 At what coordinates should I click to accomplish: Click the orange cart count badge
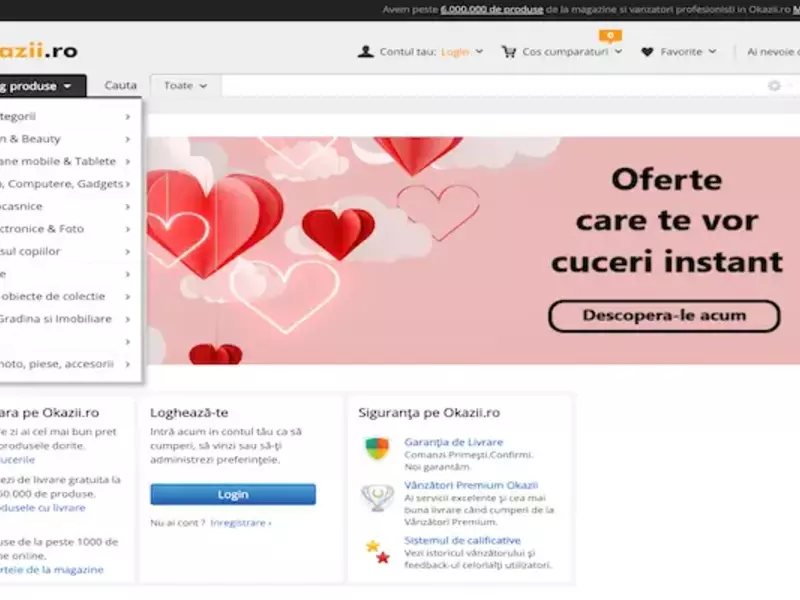click(x=612, y=36)
